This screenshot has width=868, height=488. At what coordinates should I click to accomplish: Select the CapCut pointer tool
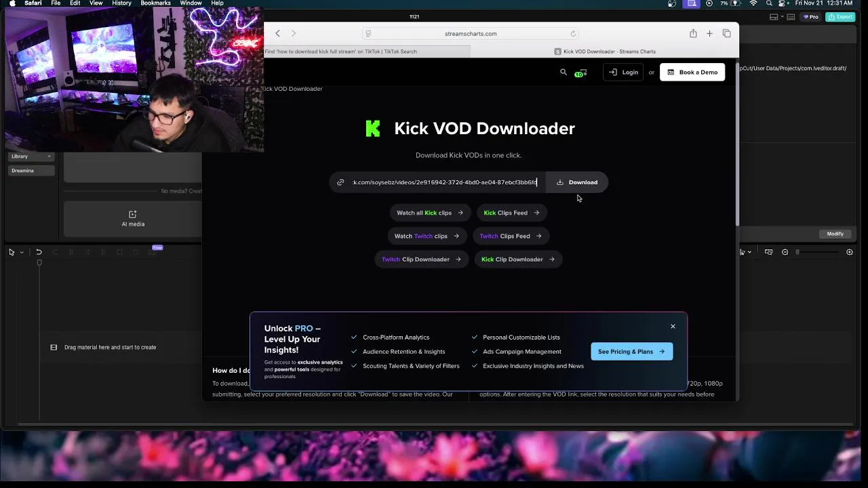12,252
